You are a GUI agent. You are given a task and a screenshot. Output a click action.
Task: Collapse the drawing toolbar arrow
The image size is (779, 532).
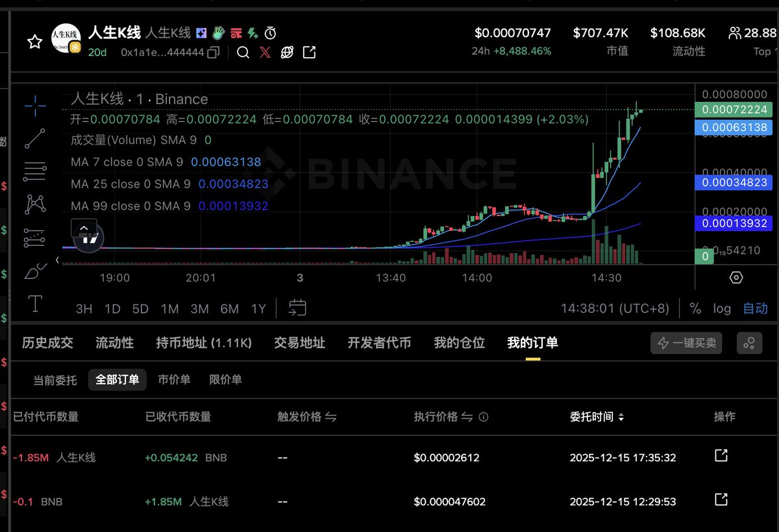pyautogui.click(x=56, y=260)
